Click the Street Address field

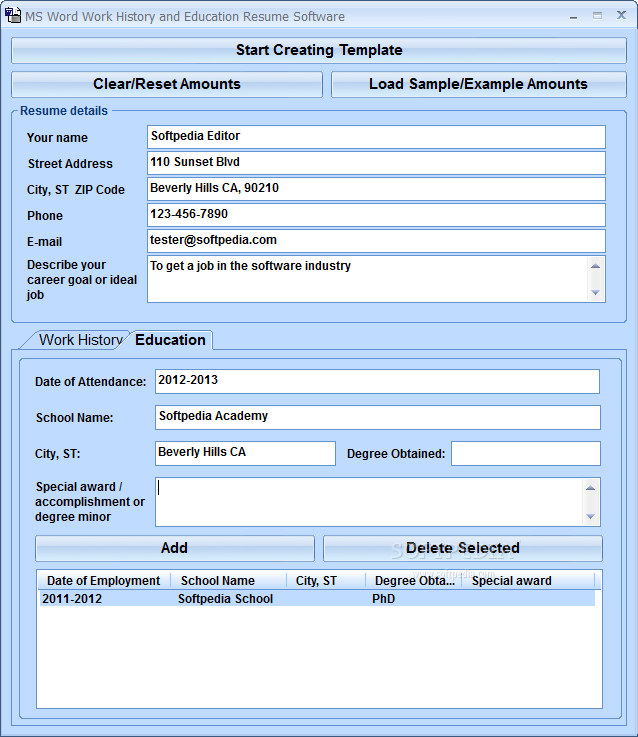pos(376,163)
